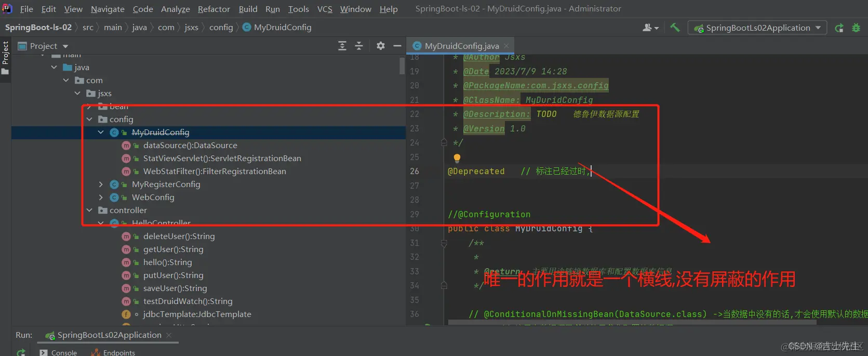Click the MyDruidConfig breadcrumb

[277, 27]
